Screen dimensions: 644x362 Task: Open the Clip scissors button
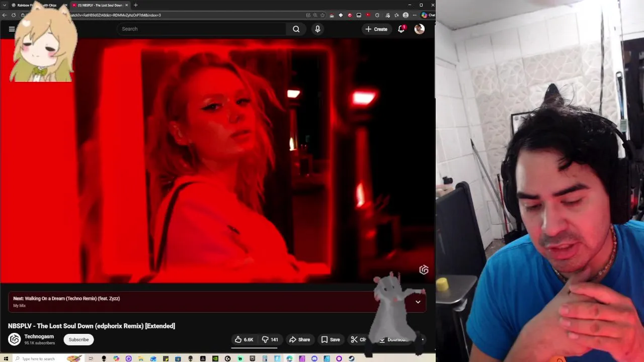coord(358,339)
